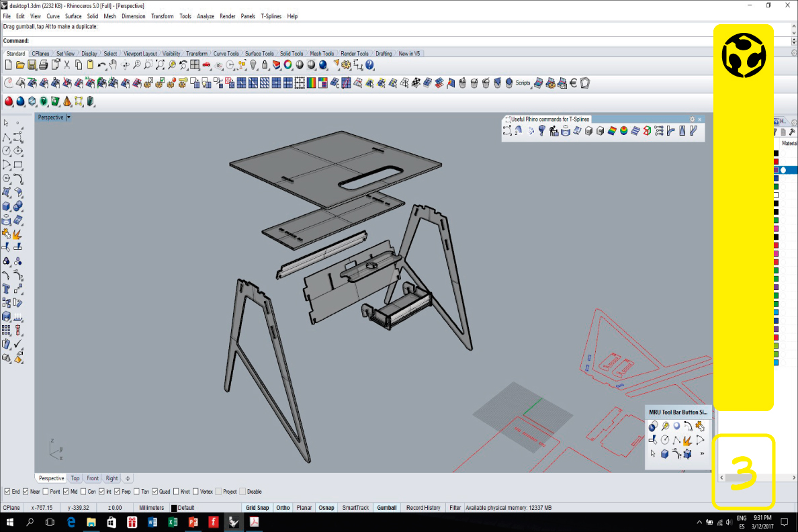The width and height of the screenshot is (798, 532).
Task: Toggle the Tan osnap checkbox
Action: pyautogui.click(x=137, y=492)
